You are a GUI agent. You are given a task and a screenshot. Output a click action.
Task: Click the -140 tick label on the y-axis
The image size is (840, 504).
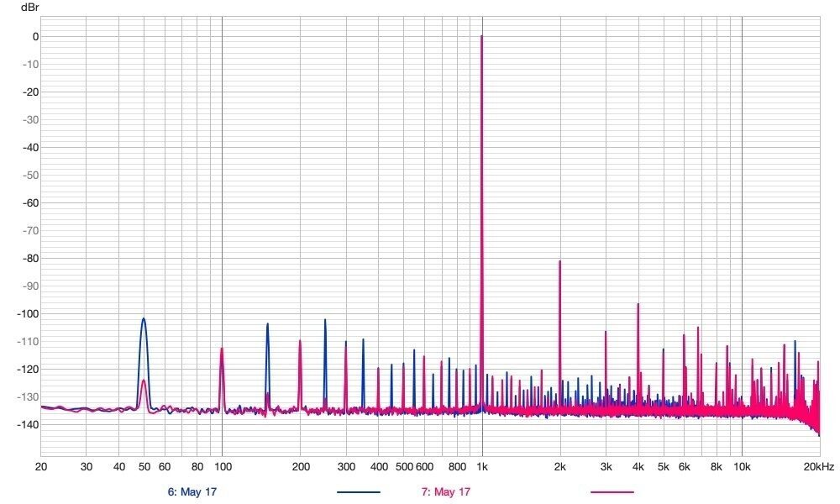[29, 425]
